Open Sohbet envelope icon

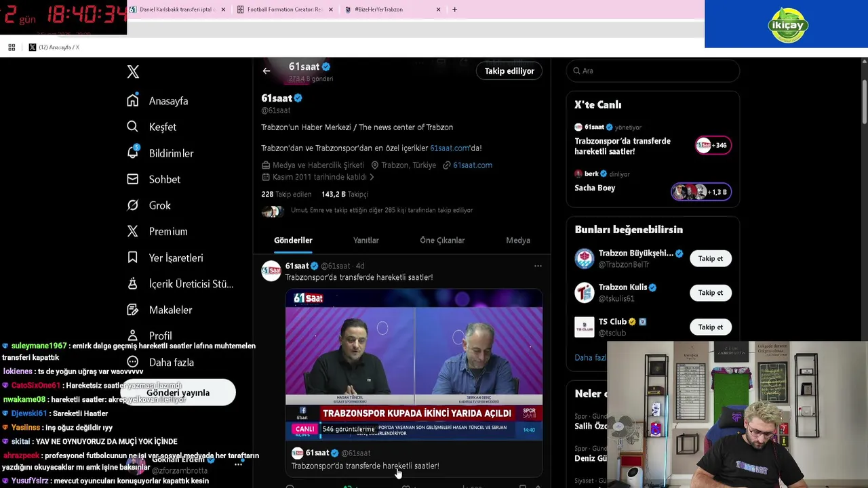pyautogui.click(x=133, y=179)
